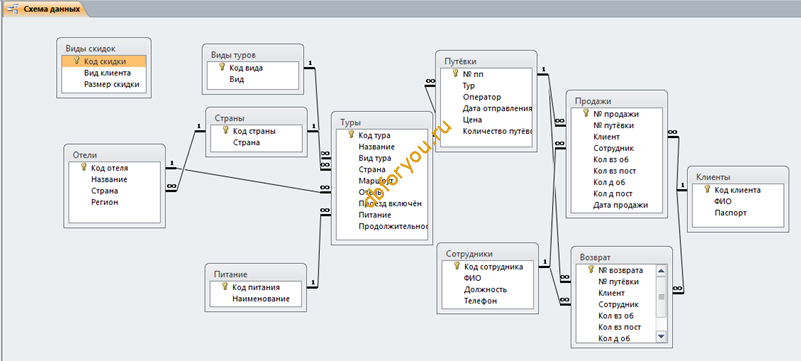The image size is (801, 361).
Task: Click key icon beside Код клиента
Action: (707, 189)
